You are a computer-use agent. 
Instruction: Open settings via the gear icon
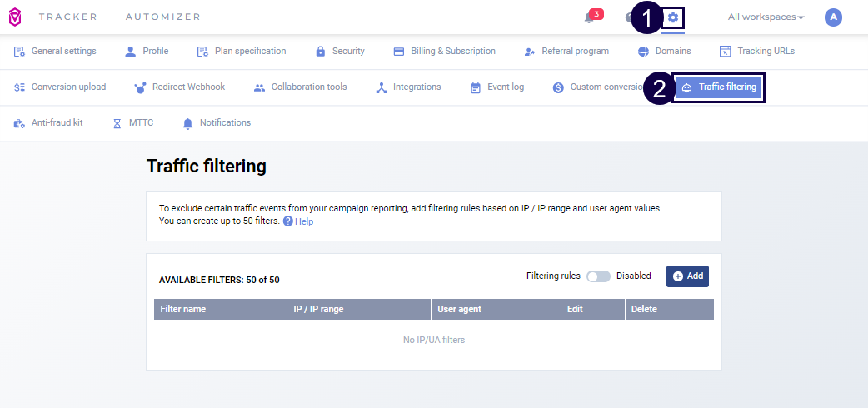pos(672,17)
